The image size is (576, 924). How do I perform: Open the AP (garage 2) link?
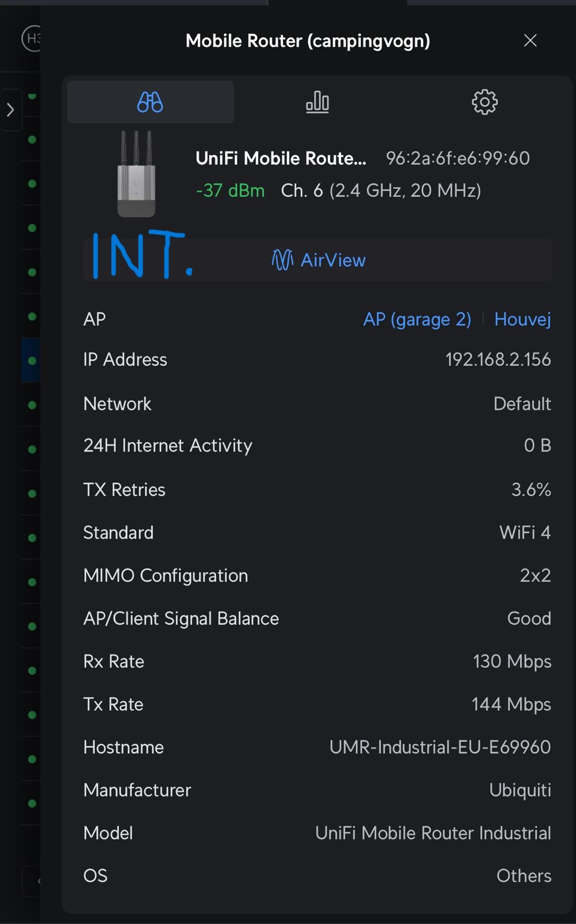click(x=417, y=319)
